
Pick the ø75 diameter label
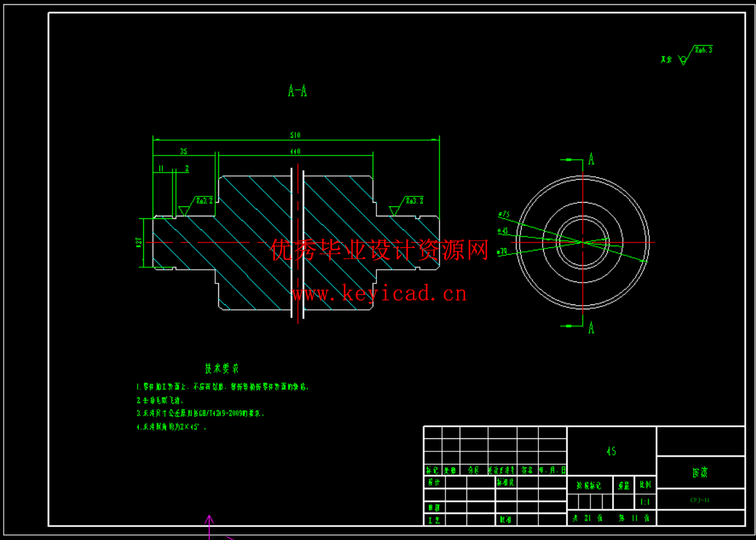[x=503, y=215]
